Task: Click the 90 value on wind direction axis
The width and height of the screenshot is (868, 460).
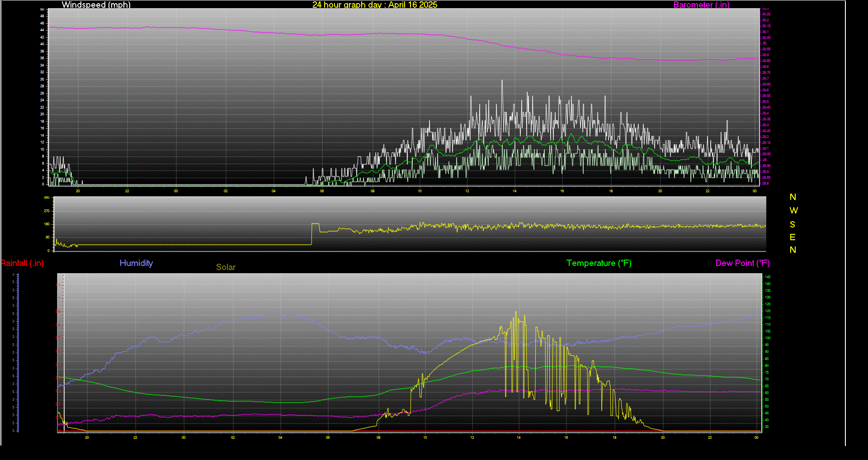Action: (x=47, y=237)
